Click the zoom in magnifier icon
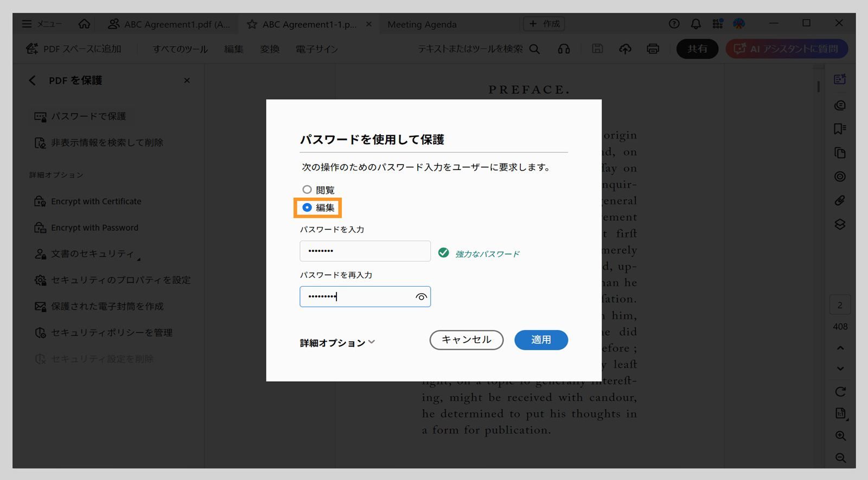 pyautogui.click(x=840, y=436)
